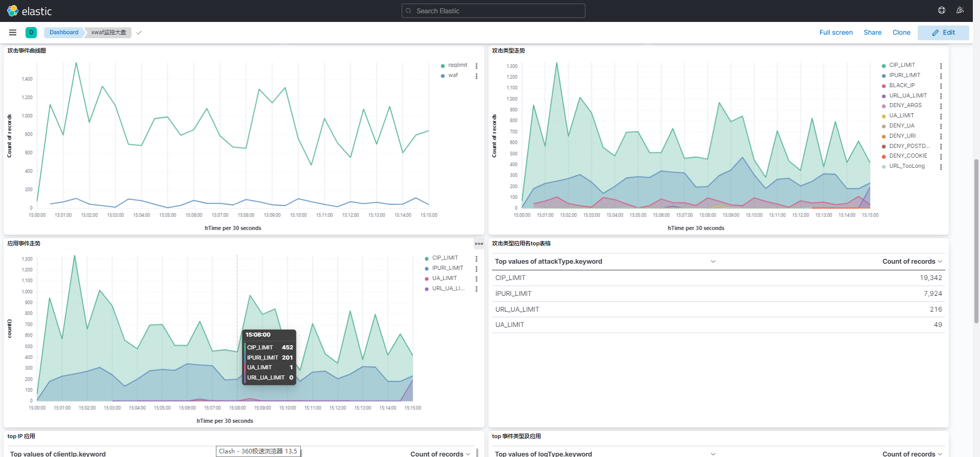
Task: Open legend options for UA_LIMIT in 攻击类型走势
Action: (941, 116)
